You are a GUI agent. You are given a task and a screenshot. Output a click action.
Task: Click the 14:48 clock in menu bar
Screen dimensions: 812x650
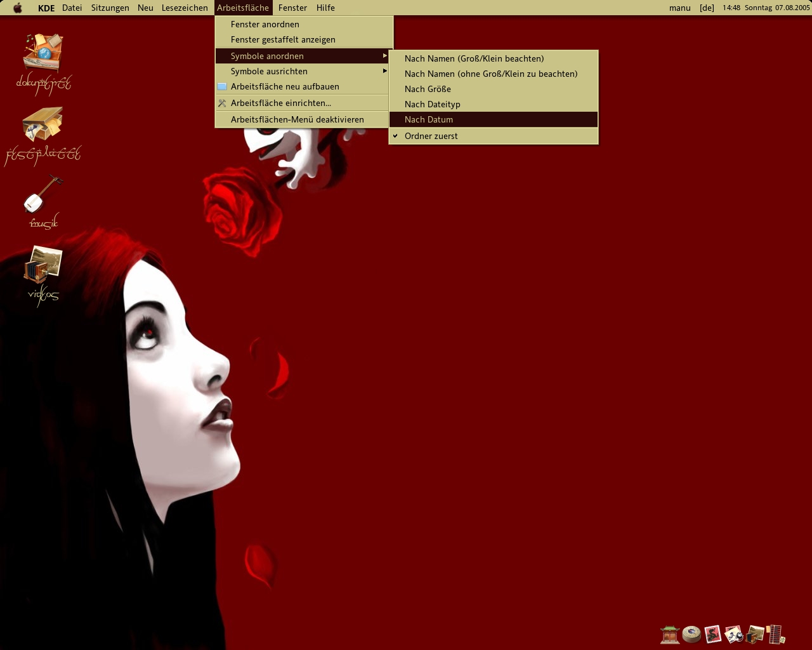click(x=731, y=8)
